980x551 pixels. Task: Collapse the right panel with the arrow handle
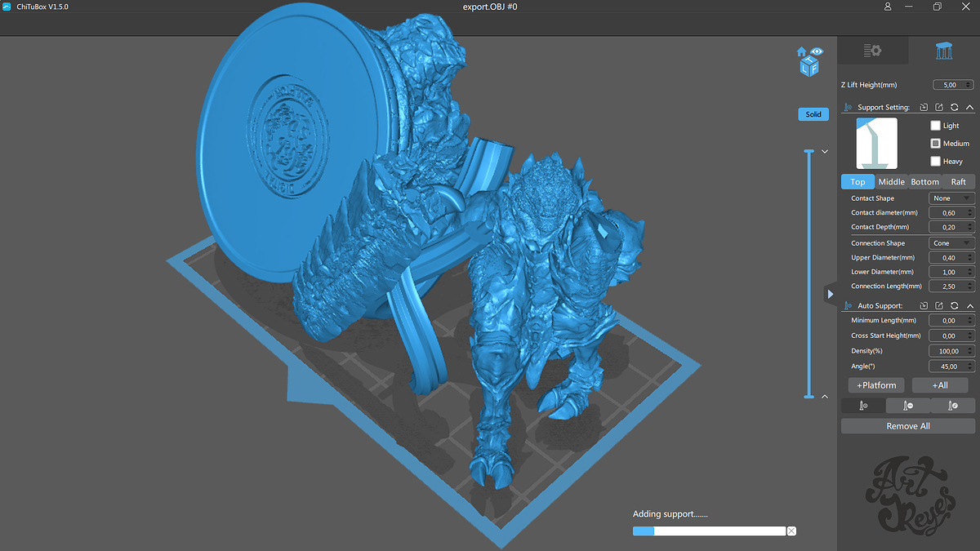(830, 294)
